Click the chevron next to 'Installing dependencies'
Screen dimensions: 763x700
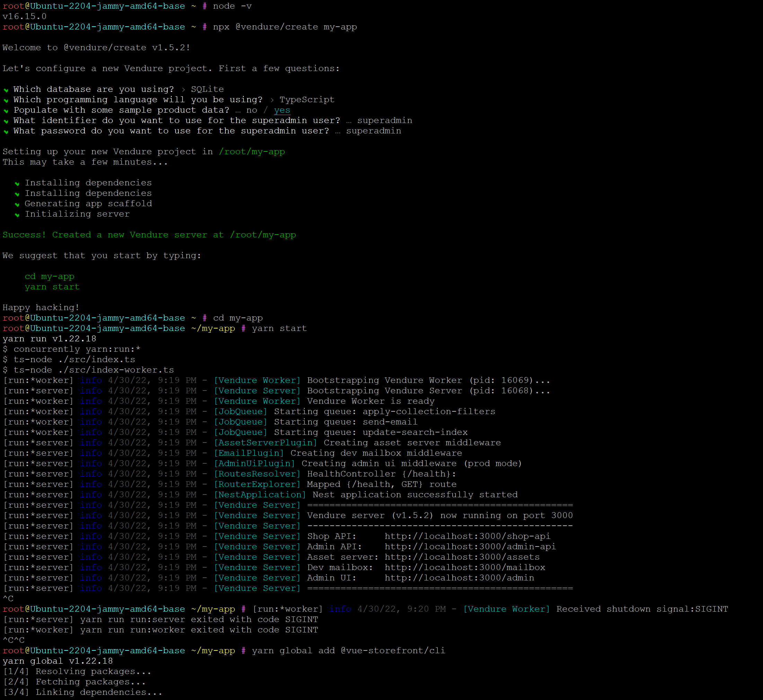click(17, 184)
